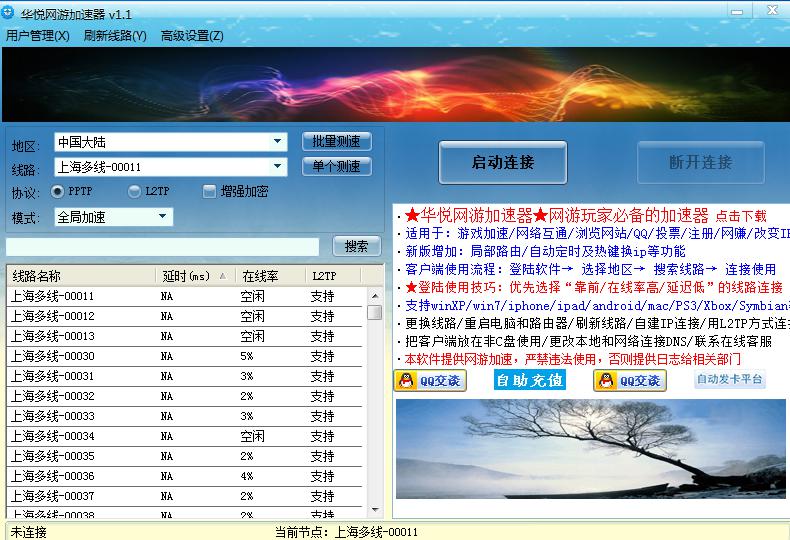Expand the 线路 line dropdown
Viewport: 790px width, 540px height.
coord(279,167)
